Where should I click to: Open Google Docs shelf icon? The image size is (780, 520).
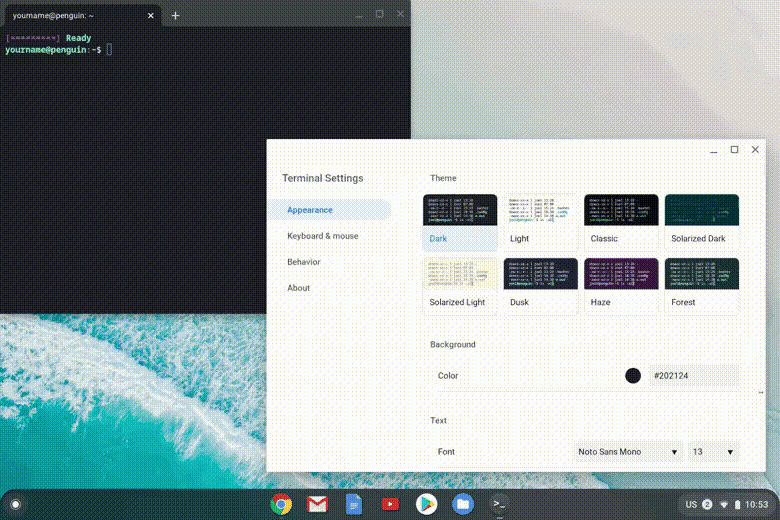(353, 504)
